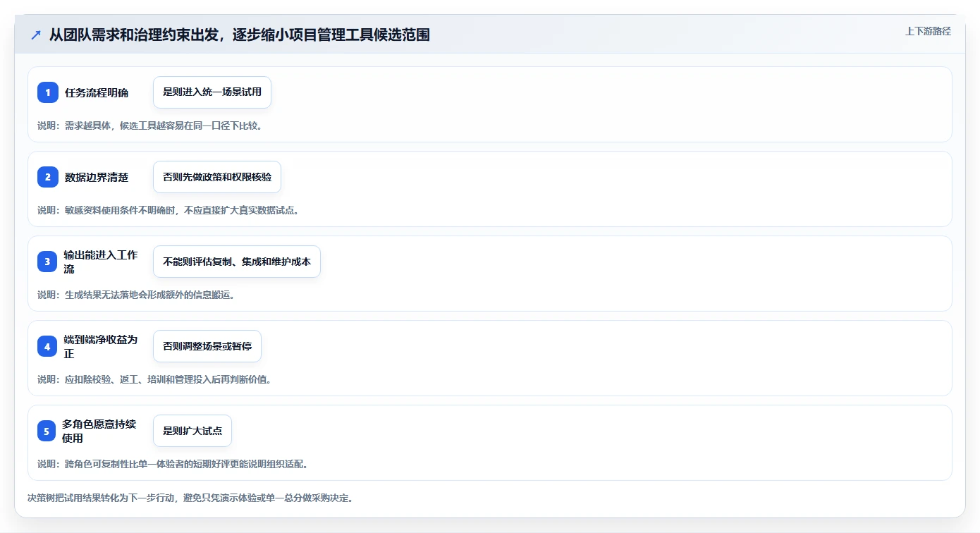The width and height of the screenshot is (980, 533).
Task: Click the 否则调整场景或暂停 button
Action: (x=207, y=346)
